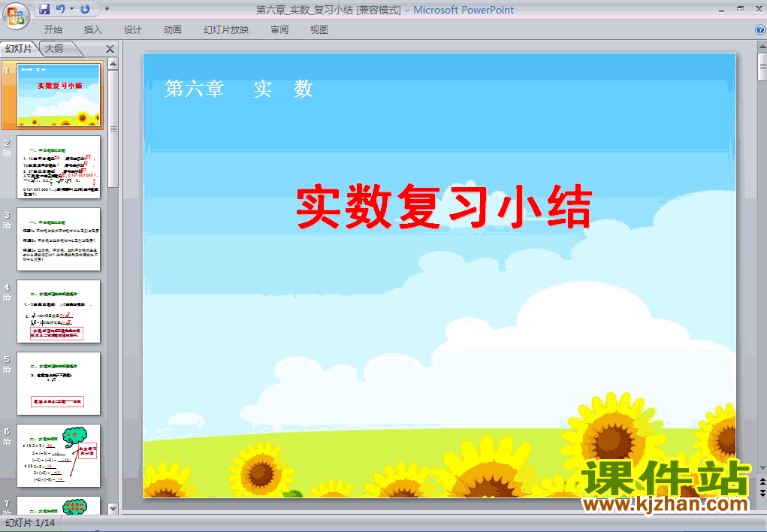Open the undo history dropdown arrow
The image size is (767, 532).
(71, 9)
